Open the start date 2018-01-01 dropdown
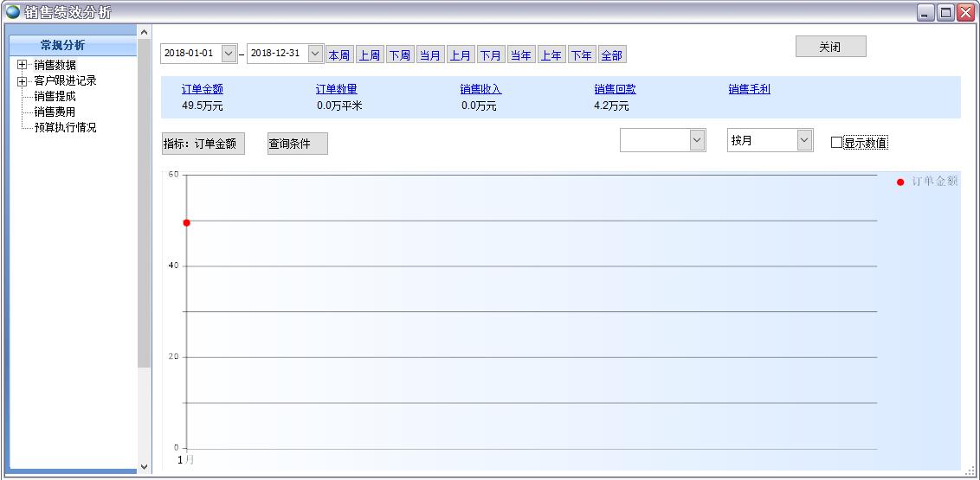980x480 pixels. click(229, 54)
